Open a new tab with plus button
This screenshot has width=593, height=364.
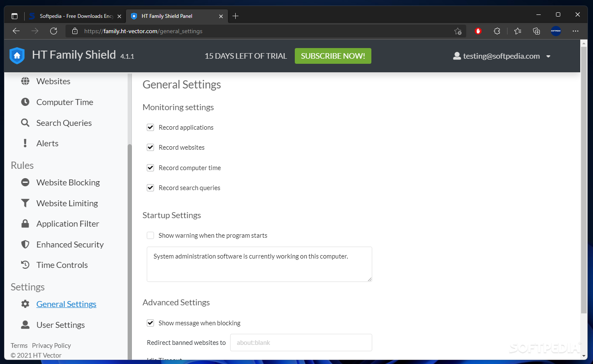click(x=236, y=16)
